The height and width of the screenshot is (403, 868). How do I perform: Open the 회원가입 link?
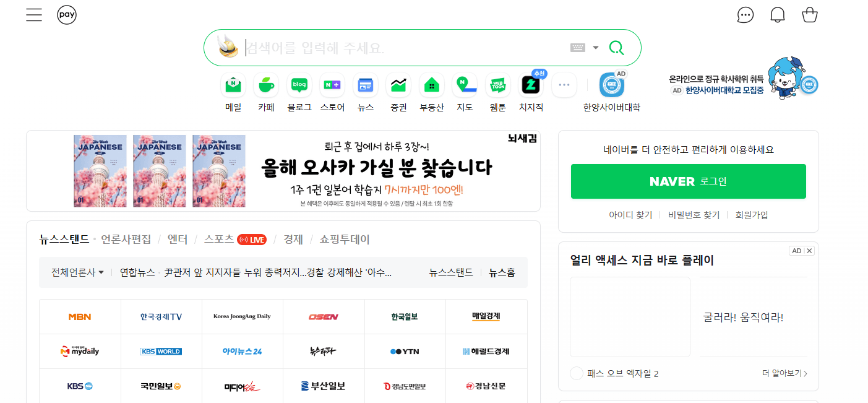(752, 215)
